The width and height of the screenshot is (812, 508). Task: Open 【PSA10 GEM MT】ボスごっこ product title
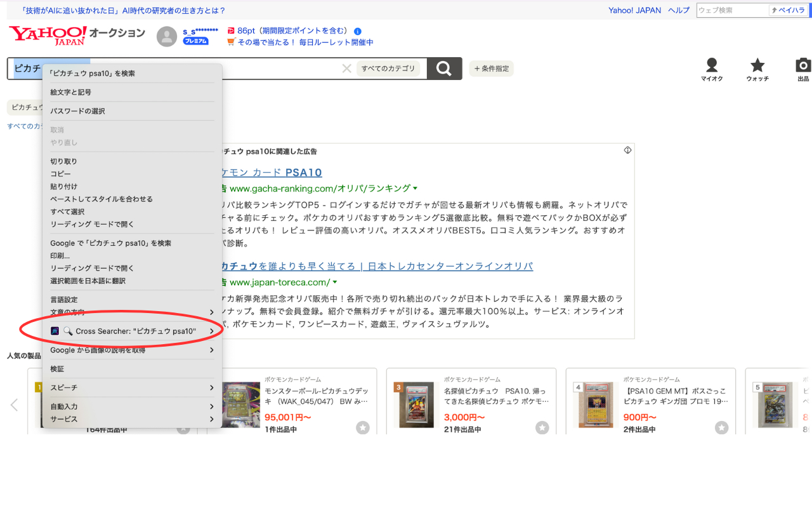(676, 396)
